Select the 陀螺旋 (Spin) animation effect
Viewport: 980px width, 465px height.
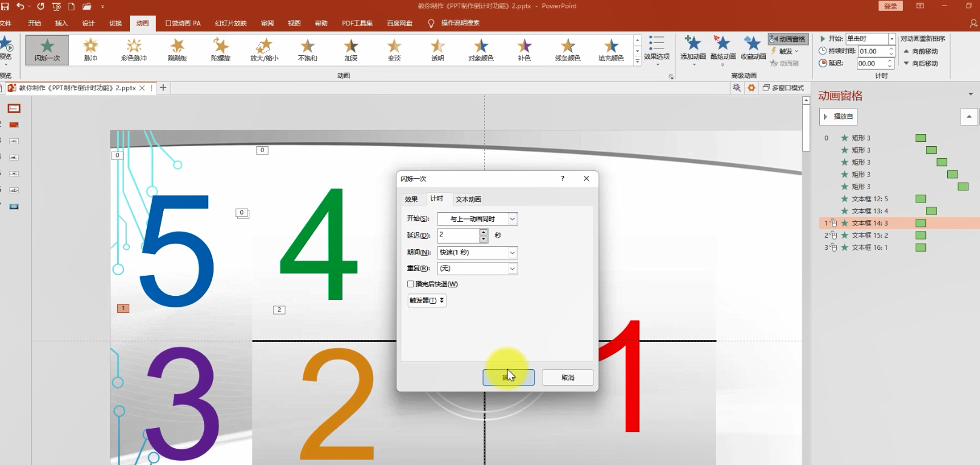(x=221, y=49)
